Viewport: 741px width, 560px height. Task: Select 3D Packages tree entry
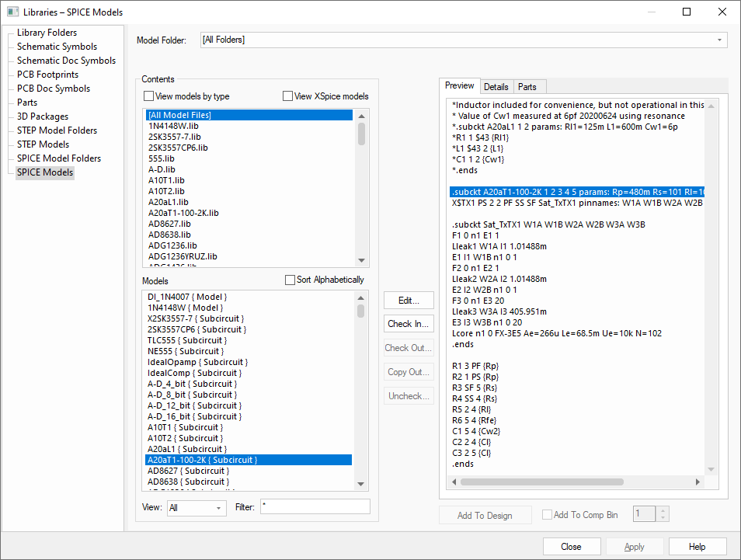(x=43, y=117)
